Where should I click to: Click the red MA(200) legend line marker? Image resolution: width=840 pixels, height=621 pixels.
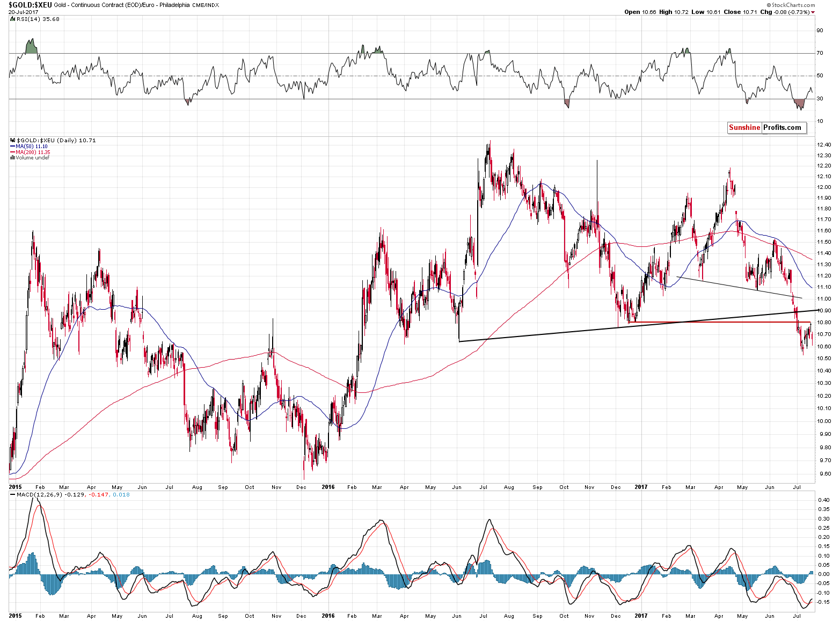12,152
